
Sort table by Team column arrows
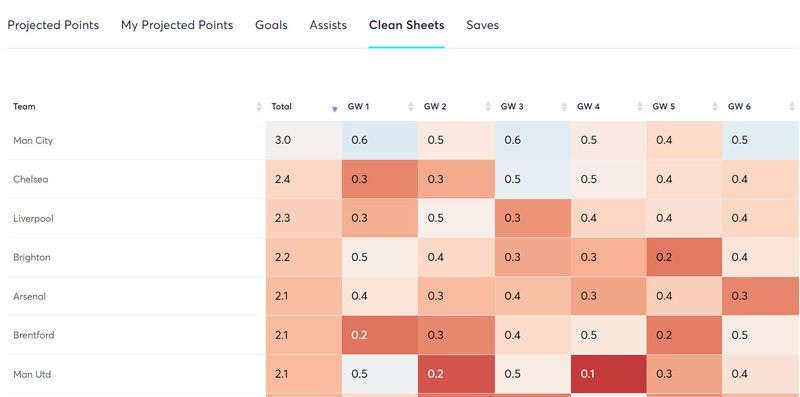pos(259,107)
